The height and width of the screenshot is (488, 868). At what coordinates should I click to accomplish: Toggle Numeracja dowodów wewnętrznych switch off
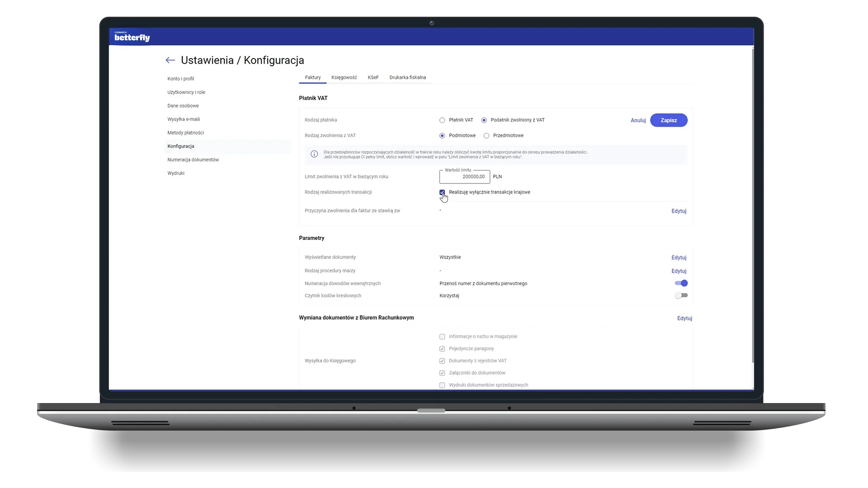click(x=681, y=283)
